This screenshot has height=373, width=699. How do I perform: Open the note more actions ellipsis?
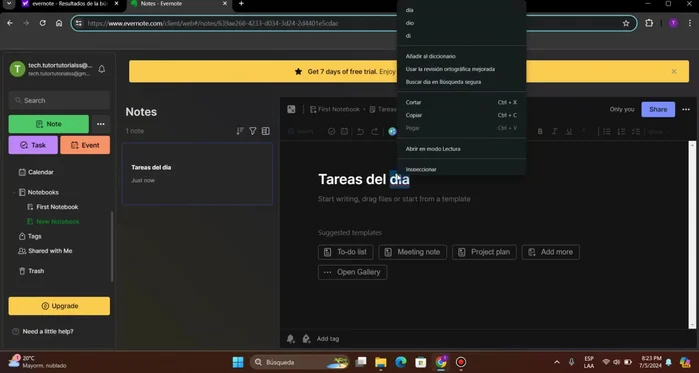point(686,109)
